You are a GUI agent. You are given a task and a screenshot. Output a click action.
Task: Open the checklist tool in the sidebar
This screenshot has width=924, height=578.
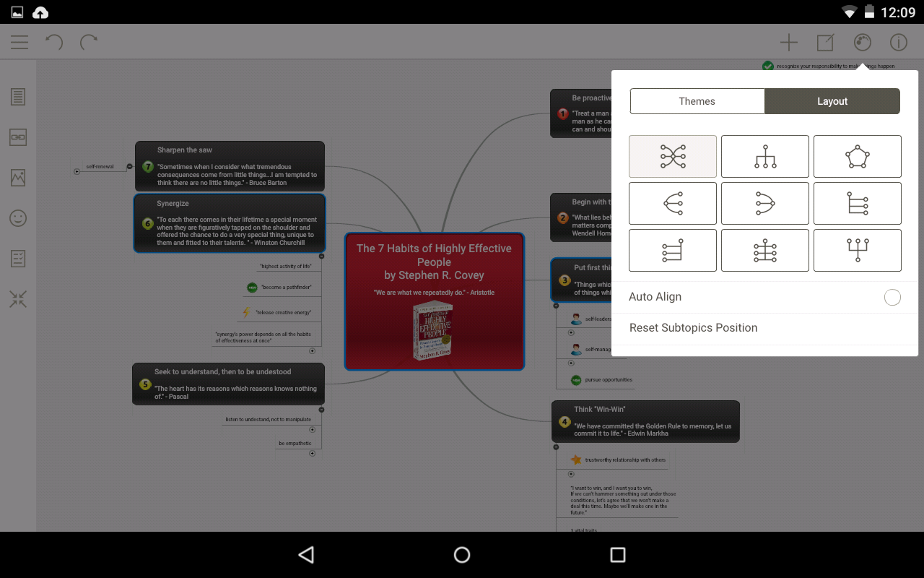click(18, 258)
